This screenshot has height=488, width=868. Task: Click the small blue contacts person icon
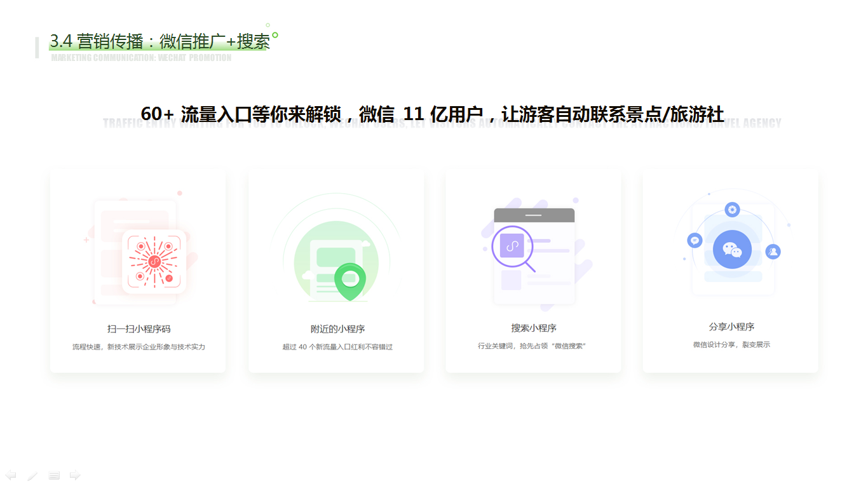tap(773, 252)
